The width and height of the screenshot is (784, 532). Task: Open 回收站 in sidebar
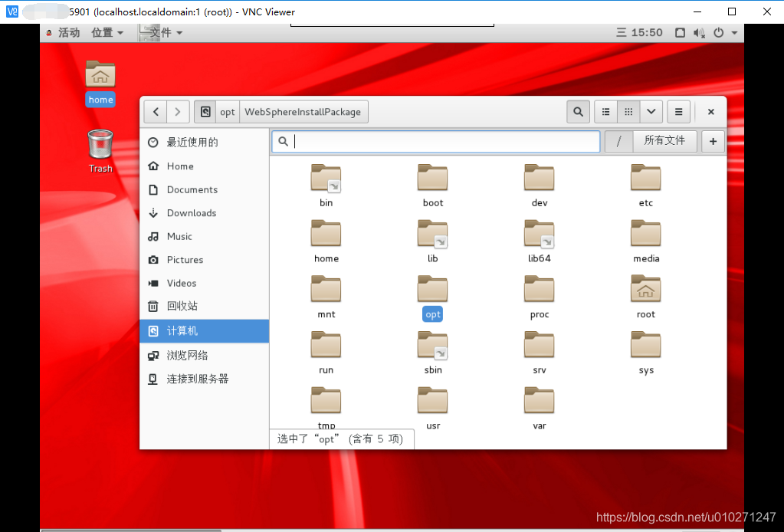coord(205,306)
